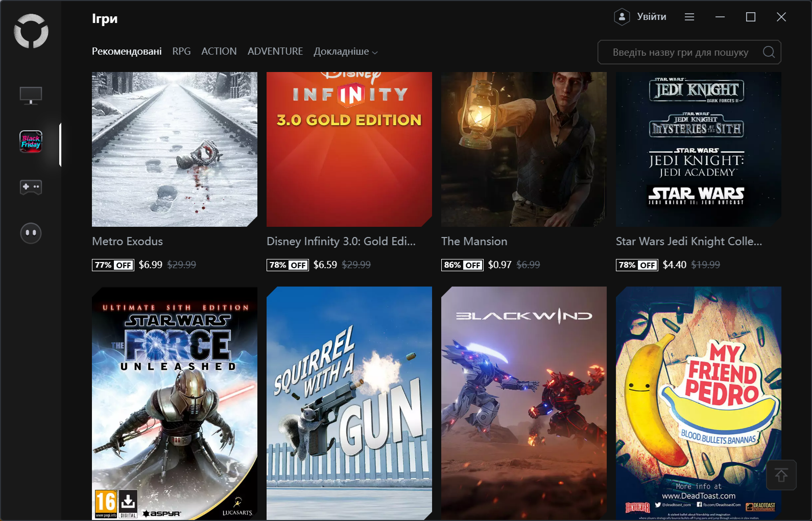Open The Mansion cover image

[x=524, y=149]
